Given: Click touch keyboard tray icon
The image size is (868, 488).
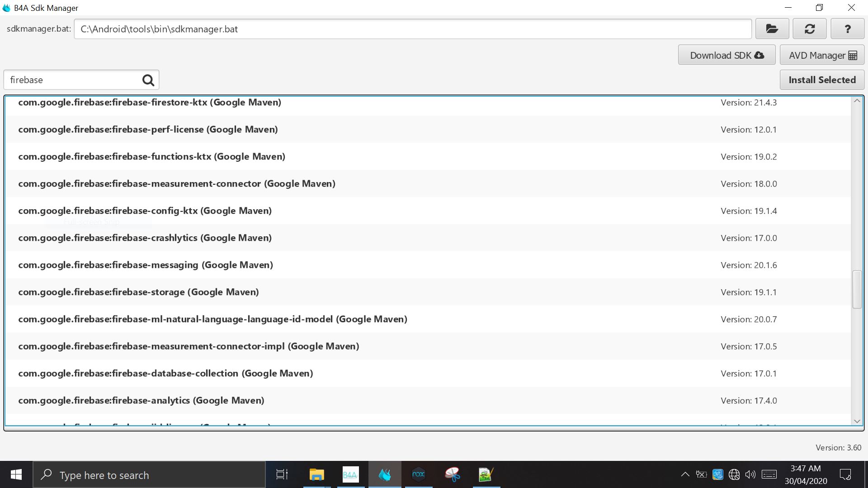Looking at the screenshot, I should (769, 474).
